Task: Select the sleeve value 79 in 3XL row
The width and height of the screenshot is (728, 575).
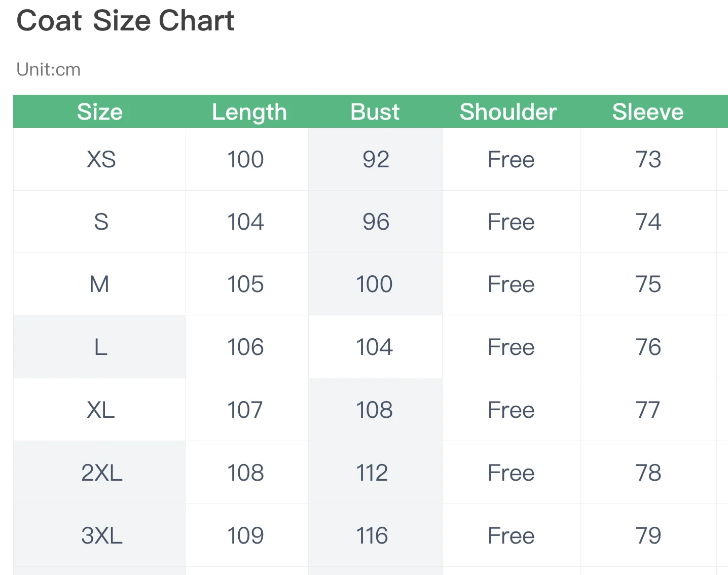Action: coord(648,535)
